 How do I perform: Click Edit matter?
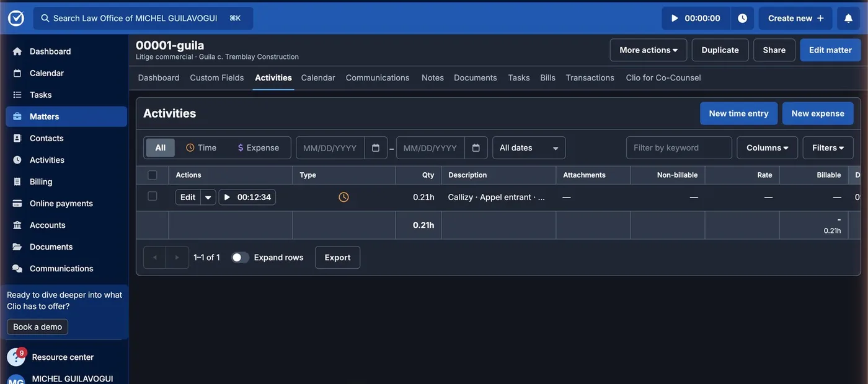tap(830, 50)
